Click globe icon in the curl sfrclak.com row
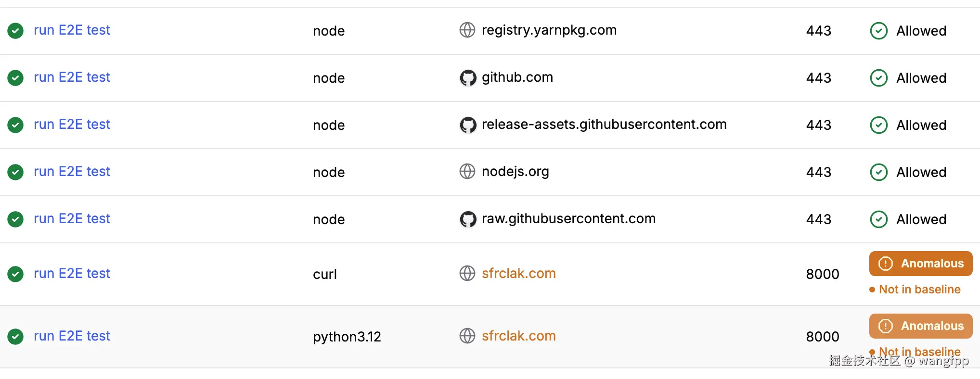The image size is (980, 379). tap(467, 274)
